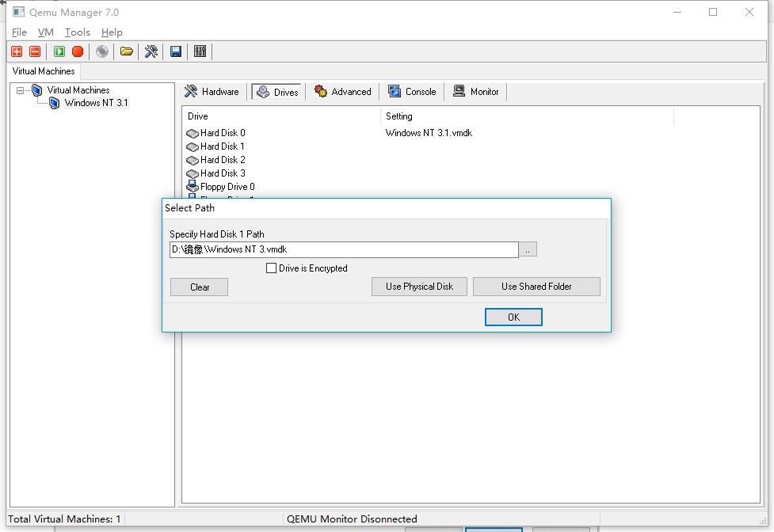Click the Hard Disk 2 drive icon
Screen dimensions: 774x532
click(x=193, y=160)
